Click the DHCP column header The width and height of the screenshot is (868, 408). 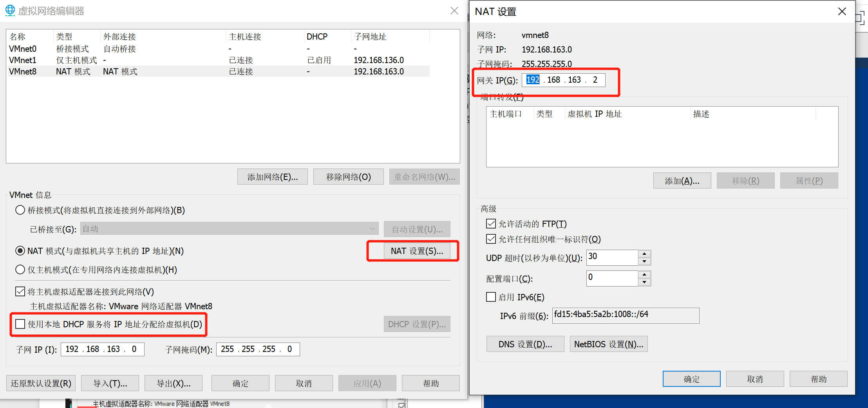[327, 36]
